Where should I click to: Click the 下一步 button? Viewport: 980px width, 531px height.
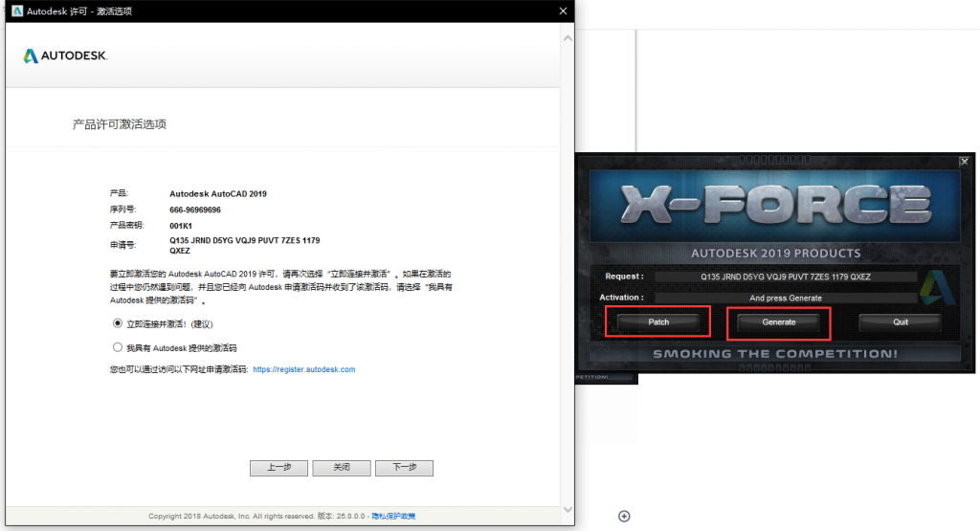coord(404,468)
